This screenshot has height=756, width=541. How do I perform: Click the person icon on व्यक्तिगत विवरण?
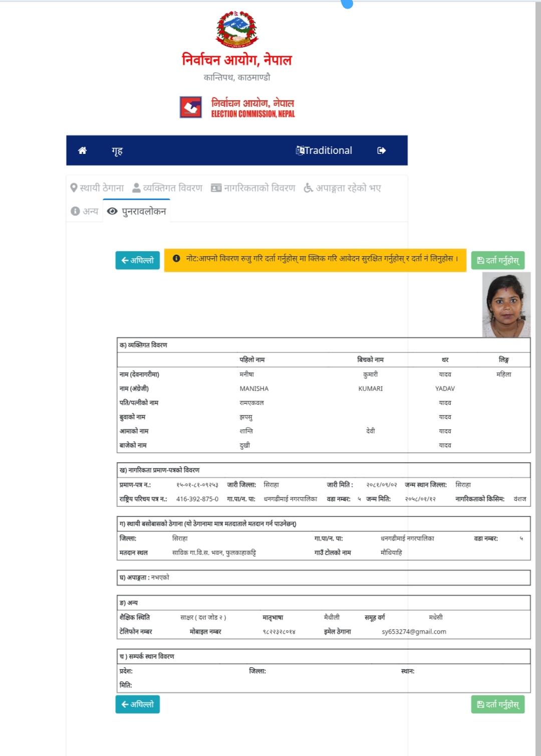click(136, 188)
